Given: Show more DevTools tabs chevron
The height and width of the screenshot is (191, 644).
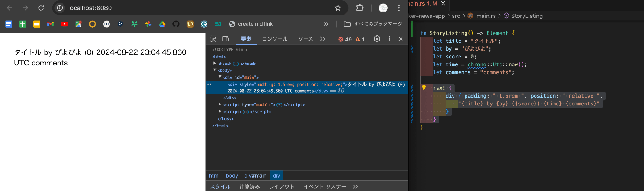Looking at the screenshot, I should (x=322, y=39).
